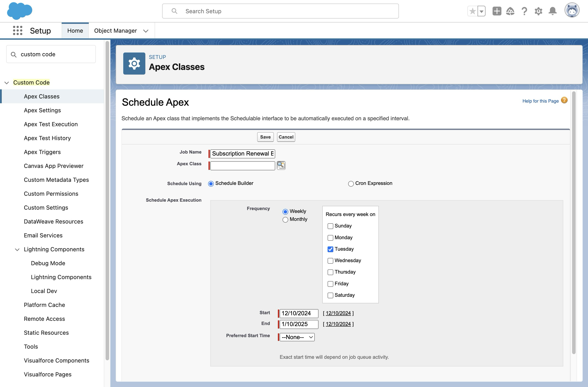Open DataWeave Resources in sidebar
Image resolution: width=588 pixels, height=387 pixels.
(53, 221)
